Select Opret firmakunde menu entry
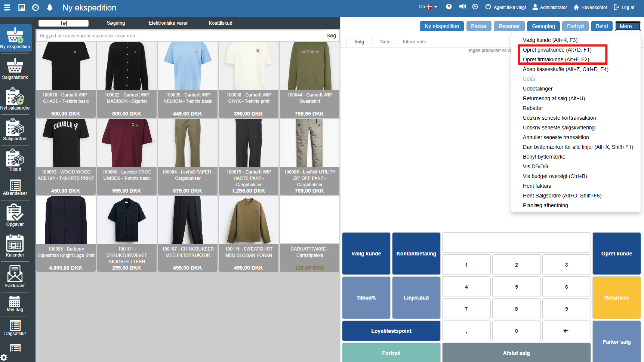Viewport: 644px width, 362px height. 556,59
